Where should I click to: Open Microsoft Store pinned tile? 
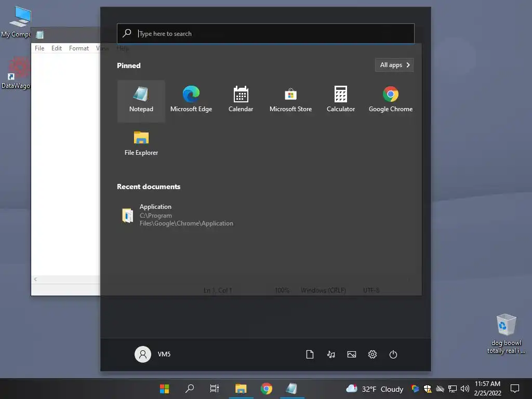(291, 101)
